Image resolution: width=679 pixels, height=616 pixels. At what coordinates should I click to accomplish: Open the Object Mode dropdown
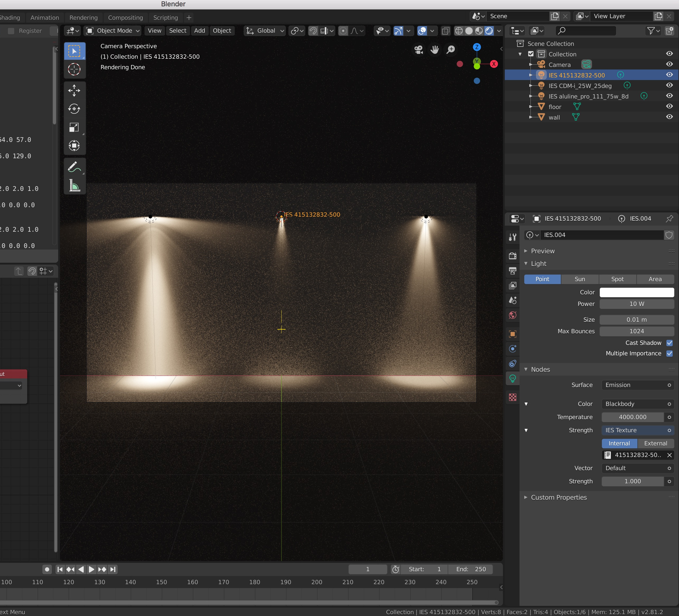113,31
